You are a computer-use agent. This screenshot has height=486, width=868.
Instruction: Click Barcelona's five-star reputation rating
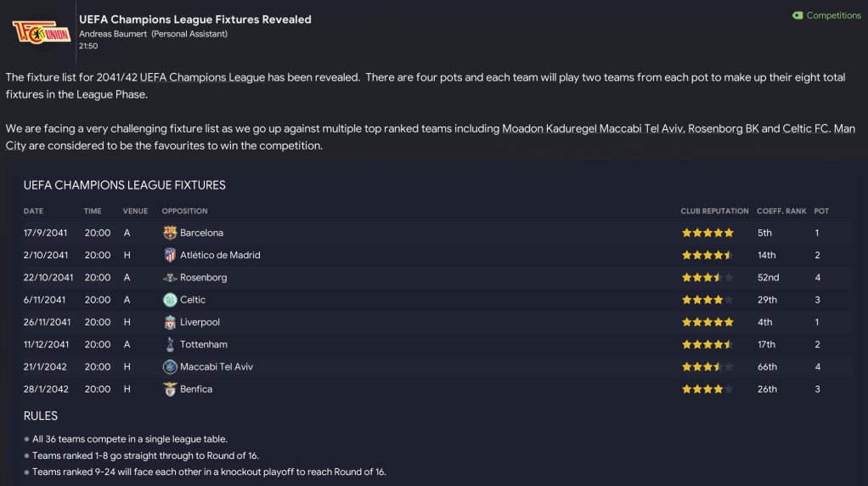point(707,233)
